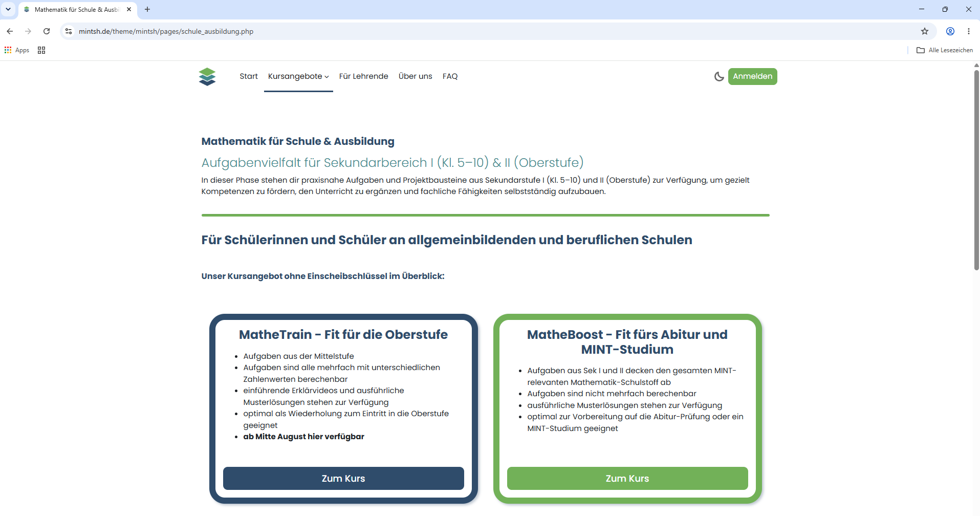Screen dimensions: 980x516
Task: Click the Aufgabenvielfalt für Sekundarbereich subtitle
Action: tap(393, 163)
